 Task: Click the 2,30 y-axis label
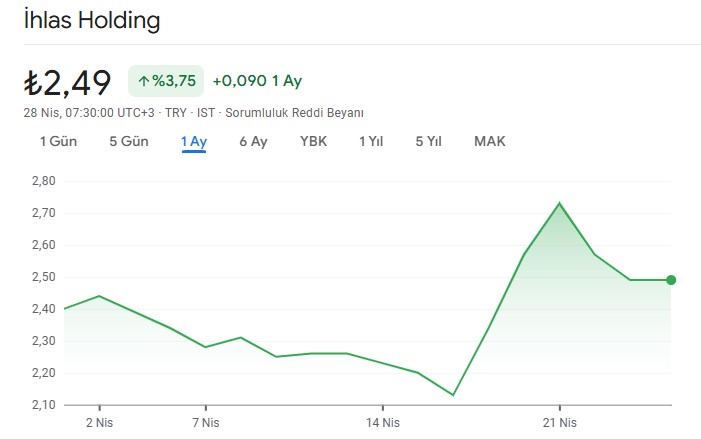pos(44,341)
